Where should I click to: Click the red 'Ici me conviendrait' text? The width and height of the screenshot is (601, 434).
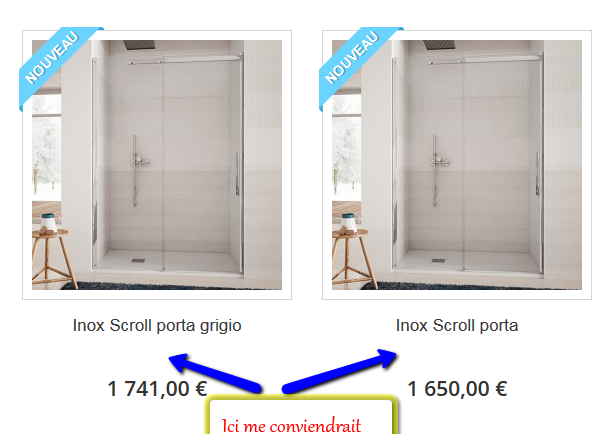(x=291, y=426)
